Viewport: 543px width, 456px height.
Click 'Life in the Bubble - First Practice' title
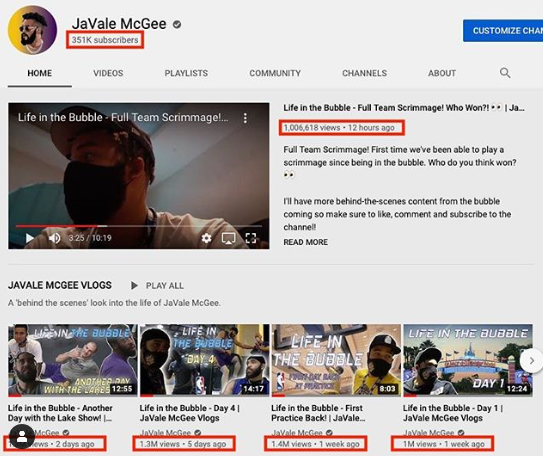318,413
